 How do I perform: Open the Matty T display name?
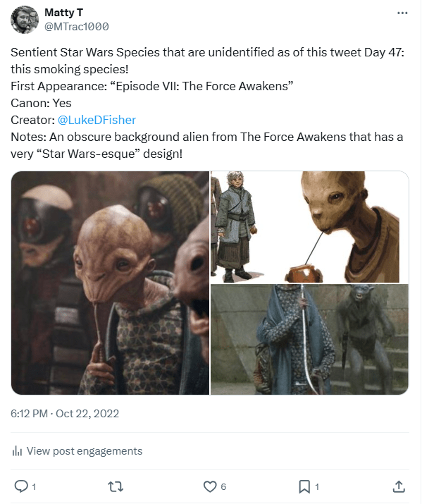click(63, 13)
